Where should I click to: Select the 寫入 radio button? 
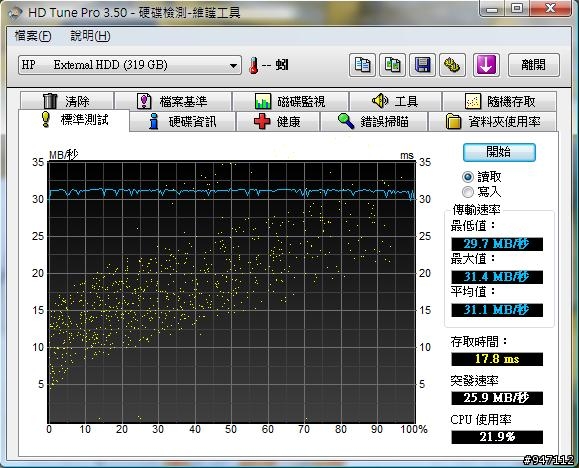[468, 192]
